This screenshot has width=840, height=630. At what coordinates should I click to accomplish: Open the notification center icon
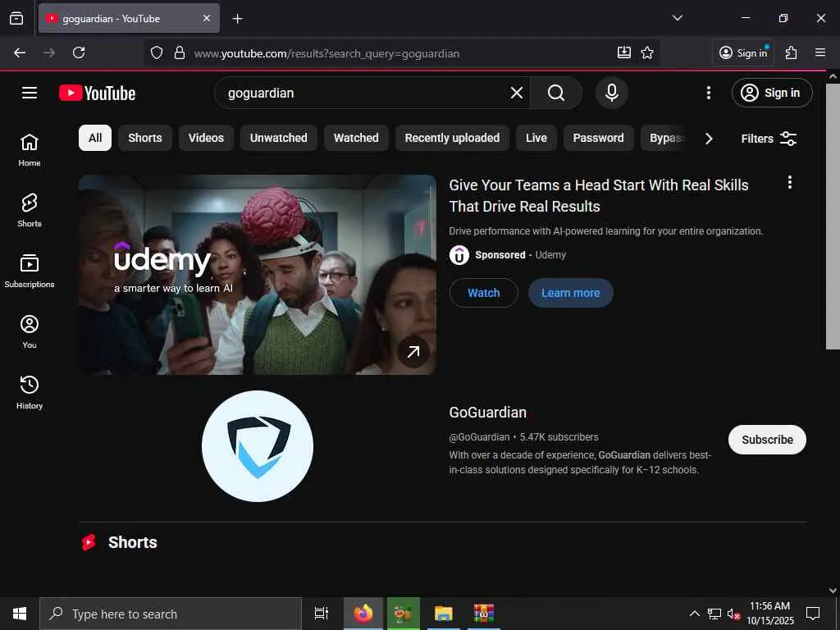(x=813, y=614)
